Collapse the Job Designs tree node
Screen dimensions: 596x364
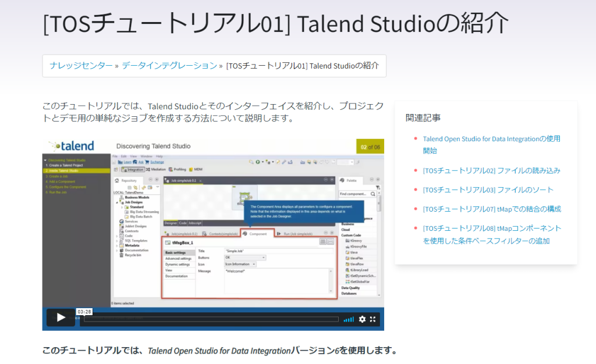click(x=117, y=203)
